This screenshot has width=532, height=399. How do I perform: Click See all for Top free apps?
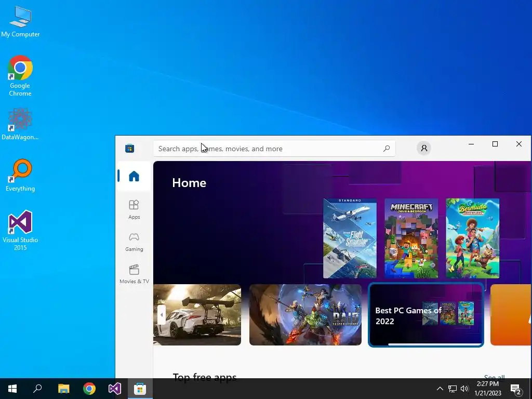(495, 377)
